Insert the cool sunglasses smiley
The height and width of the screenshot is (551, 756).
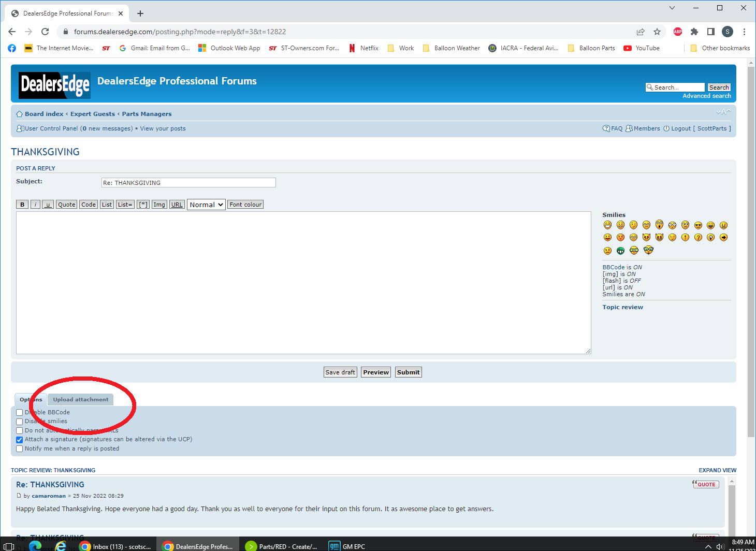click(x=698, y=225)
